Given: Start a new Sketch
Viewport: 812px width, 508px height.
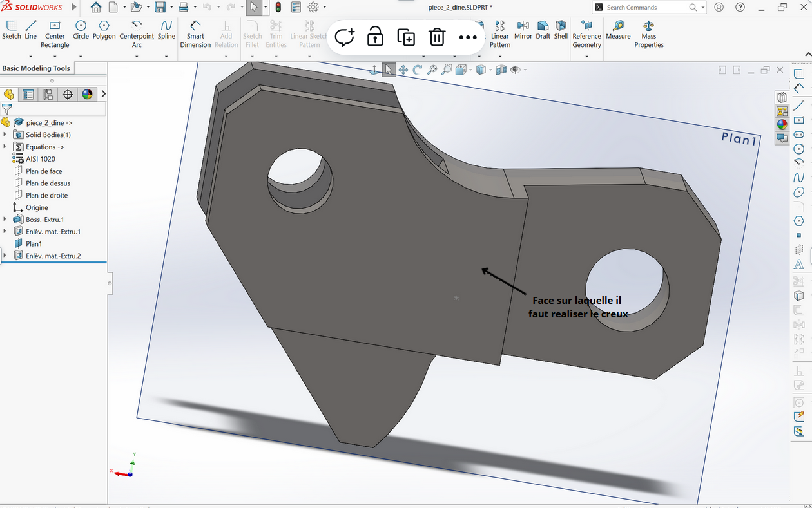Looking at the screenshot, I should (x=12, y=30).
